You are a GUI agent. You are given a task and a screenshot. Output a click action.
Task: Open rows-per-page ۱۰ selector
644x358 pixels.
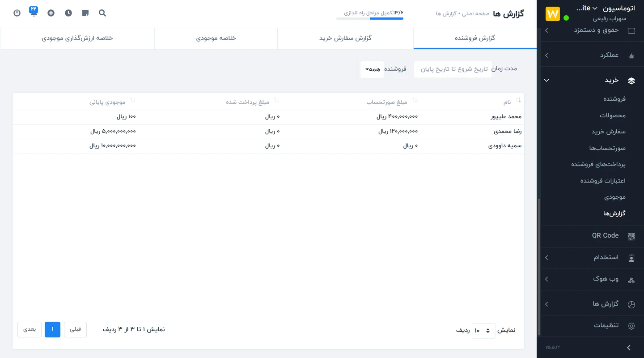point(483,331)
